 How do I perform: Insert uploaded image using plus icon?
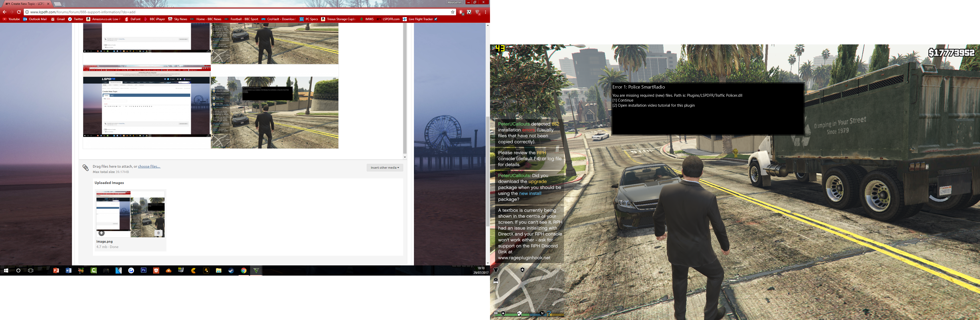coord(102,233)
